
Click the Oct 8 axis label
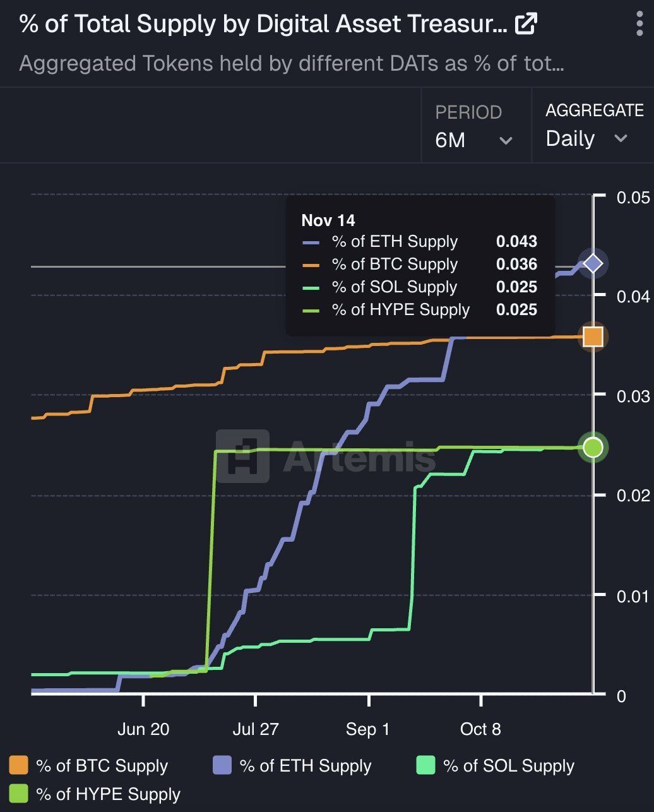[480, 729]
